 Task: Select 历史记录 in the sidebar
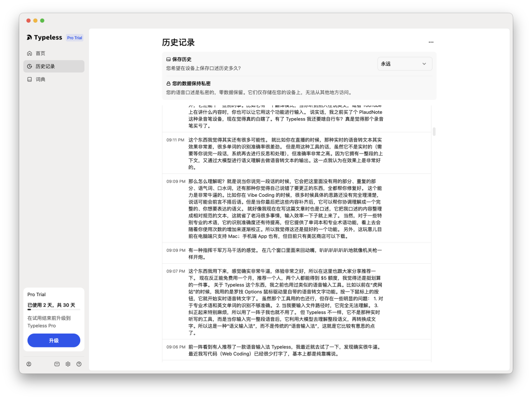54,66
